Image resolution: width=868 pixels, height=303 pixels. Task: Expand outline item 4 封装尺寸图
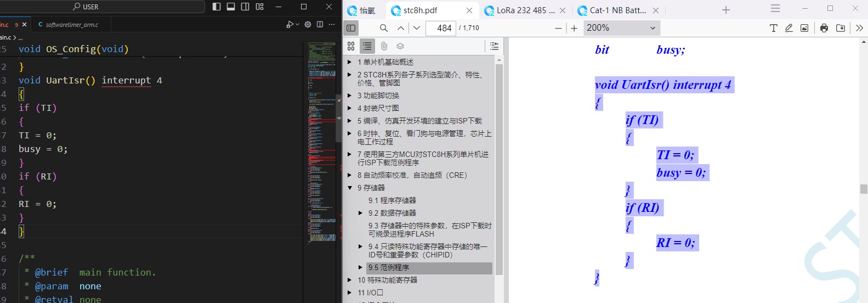point(349,108)
